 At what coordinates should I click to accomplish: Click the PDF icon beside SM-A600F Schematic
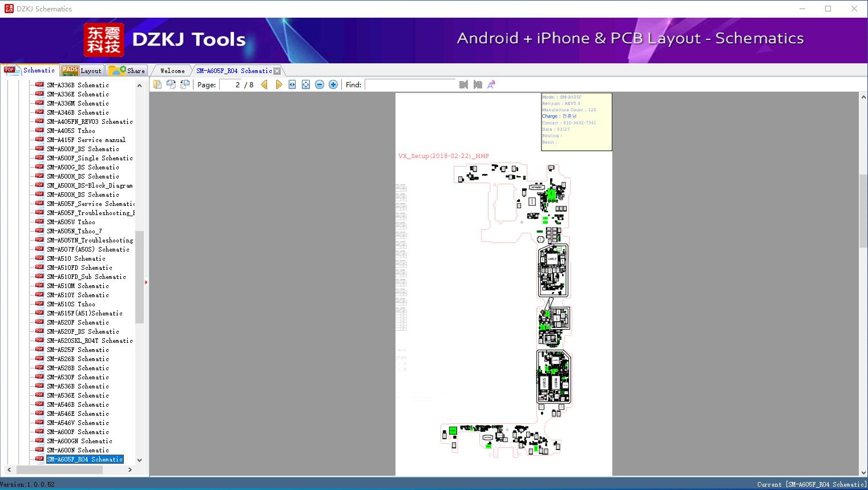point(39,432)
